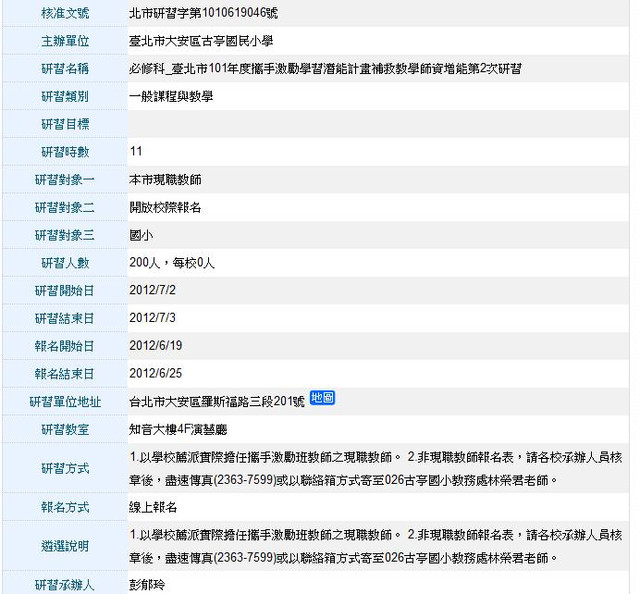Click 線上報名 registration method value
Screen dimensions: 640x594
(153, 507)
